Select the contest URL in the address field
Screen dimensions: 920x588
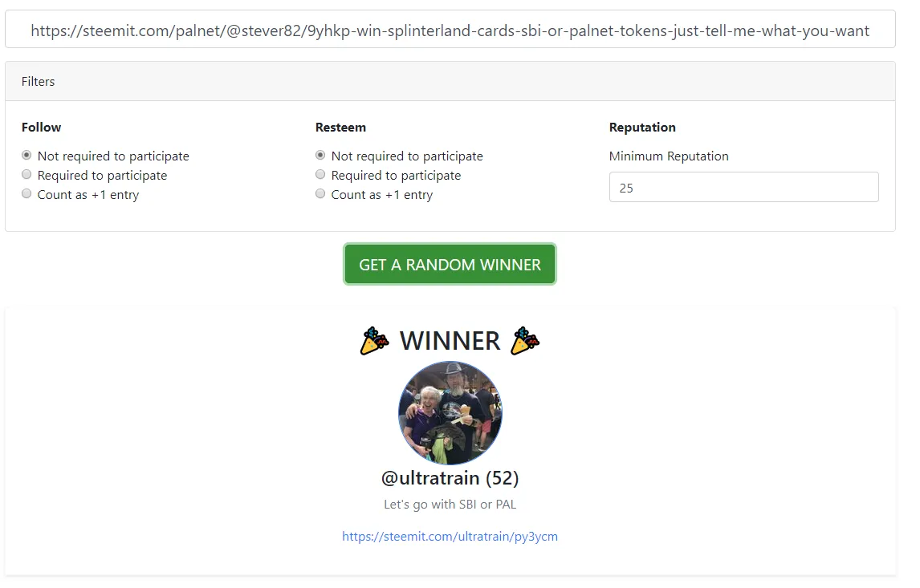(450, 30)
